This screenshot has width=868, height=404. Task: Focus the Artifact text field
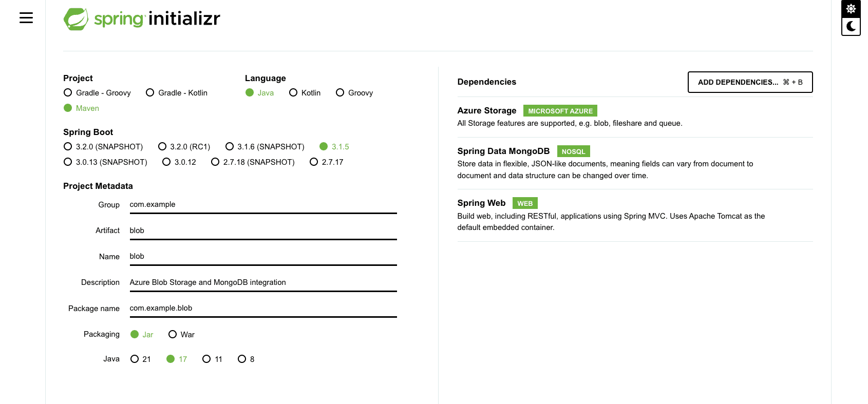(x=263, y=230)
